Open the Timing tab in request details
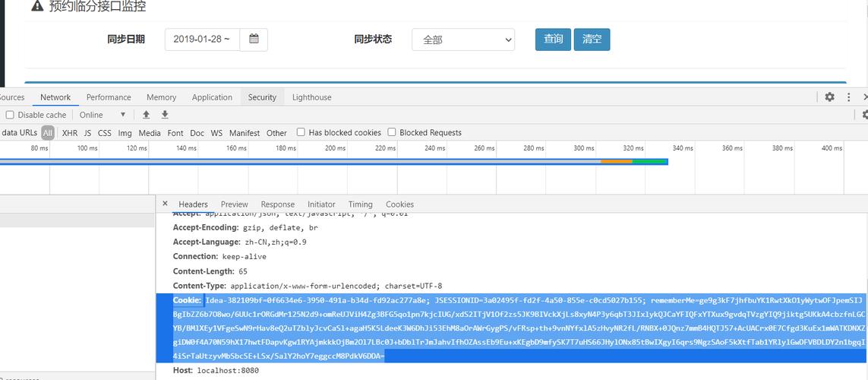 coord(361,204)
